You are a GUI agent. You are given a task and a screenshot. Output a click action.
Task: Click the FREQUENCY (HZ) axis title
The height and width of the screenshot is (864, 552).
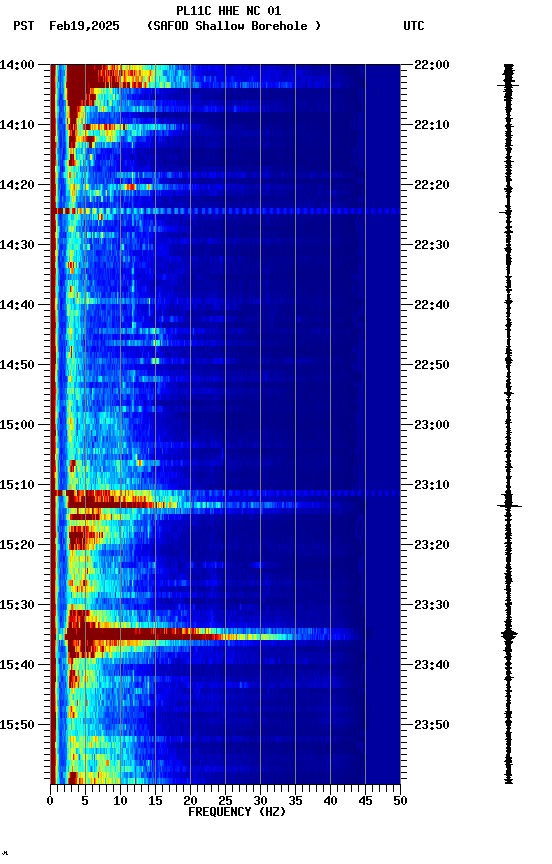coord(237,812)
